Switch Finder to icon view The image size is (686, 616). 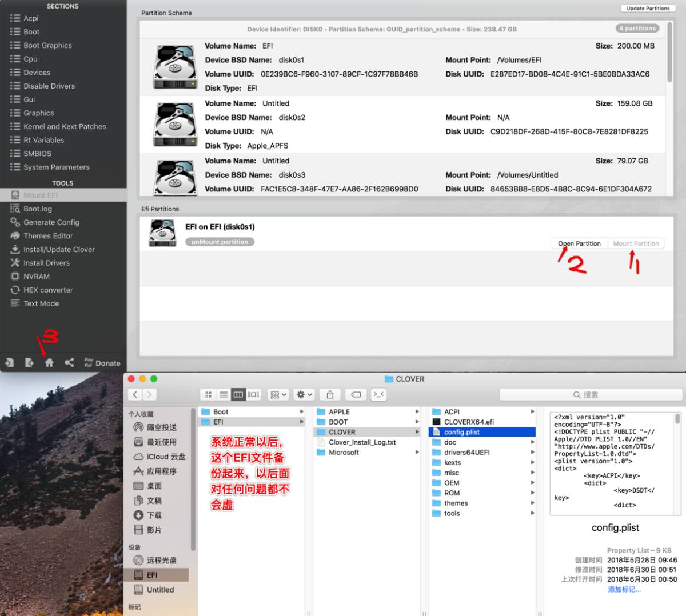(x=208, y=394)
